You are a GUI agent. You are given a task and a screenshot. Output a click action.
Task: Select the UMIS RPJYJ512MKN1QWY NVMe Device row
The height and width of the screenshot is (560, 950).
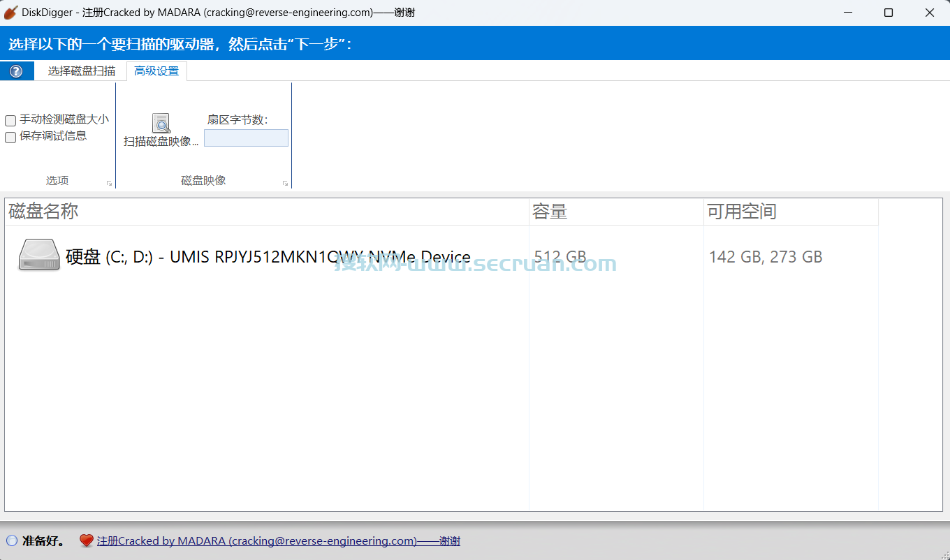pos(441,256)
